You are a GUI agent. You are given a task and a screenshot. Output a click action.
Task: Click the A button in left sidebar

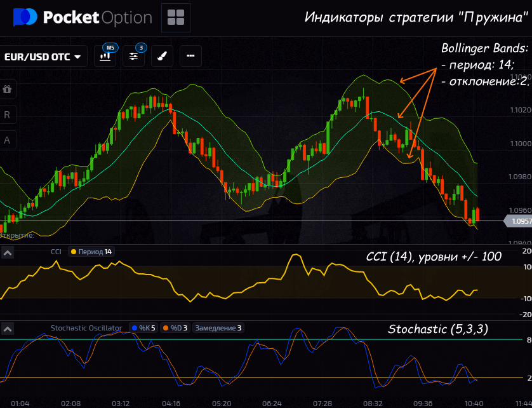pos(8,140)
